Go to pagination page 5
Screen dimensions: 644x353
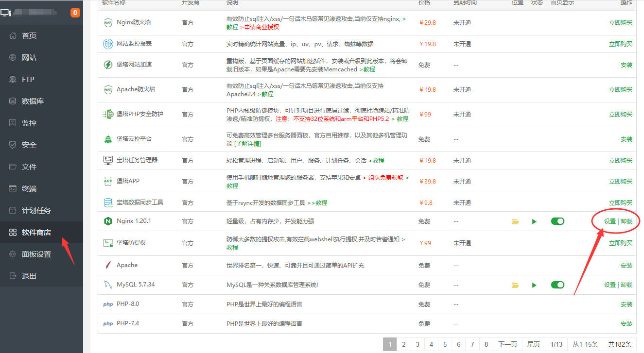[x=445, y=344]
